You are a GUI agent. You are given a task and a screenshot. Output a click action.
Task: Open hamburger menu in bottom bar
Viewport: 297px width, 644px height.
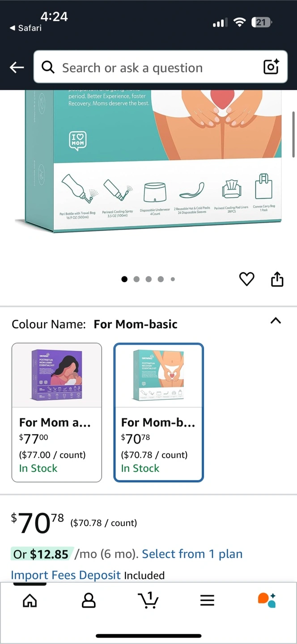(207, 600)
